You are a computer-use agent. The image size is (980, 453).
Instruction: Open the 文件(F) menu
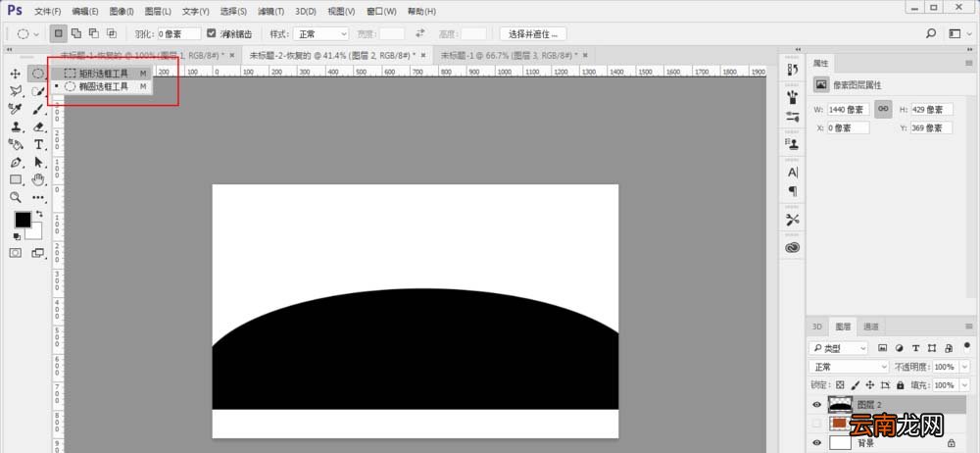pyautogui.click(x=47, y=11)
